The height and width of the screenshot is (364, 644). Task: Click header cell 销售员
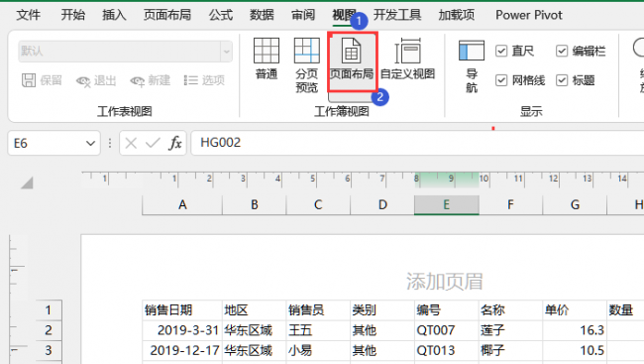(318, 310)
